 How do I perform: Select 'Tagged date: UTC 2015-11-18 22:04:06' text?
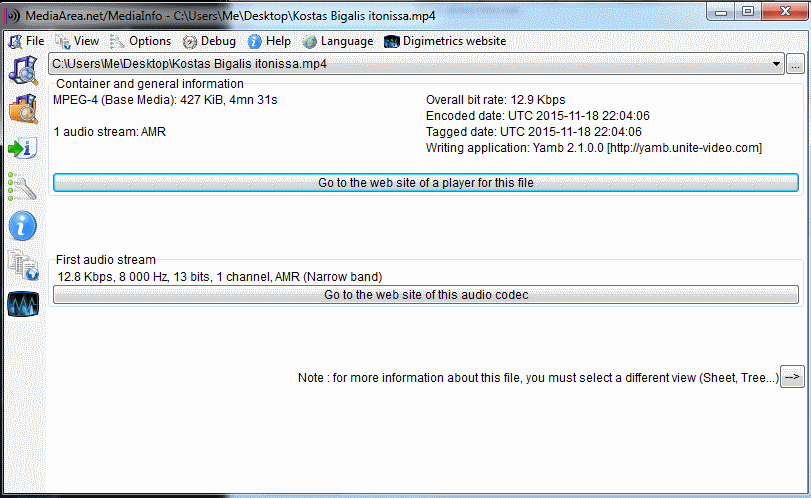533,132
